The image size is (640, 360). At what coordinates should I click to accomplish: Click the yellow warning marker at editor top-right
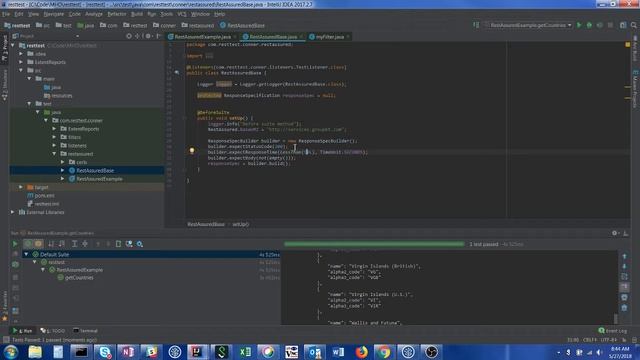pyautogui.click(x=627, y=44)
